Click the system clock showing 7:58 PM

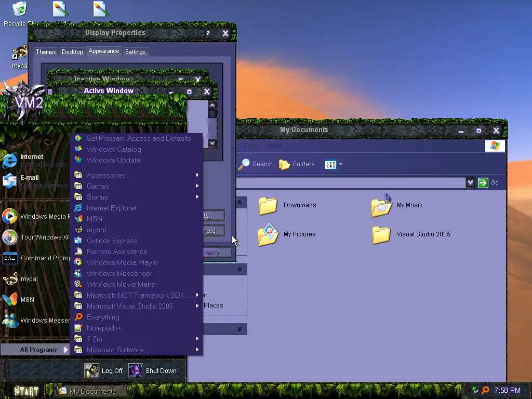tap(507, 391)
